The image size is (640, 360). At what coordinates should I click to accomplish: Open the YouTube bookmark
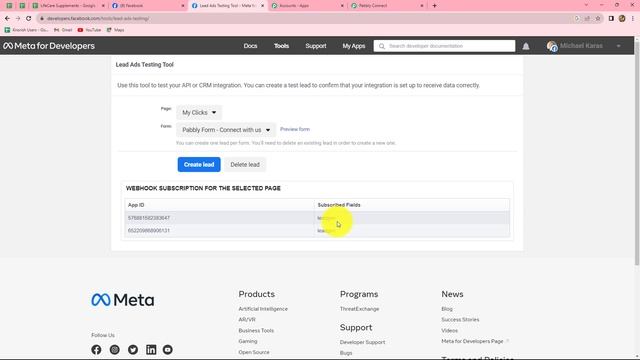pos(89,30)
